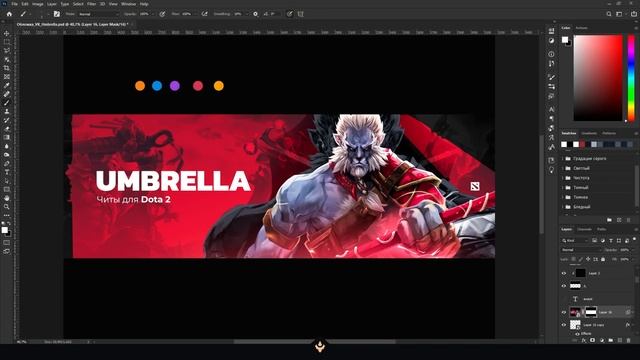Filter layers by type layers icon
Screen dimensions: 640x360
click(611, 241)
